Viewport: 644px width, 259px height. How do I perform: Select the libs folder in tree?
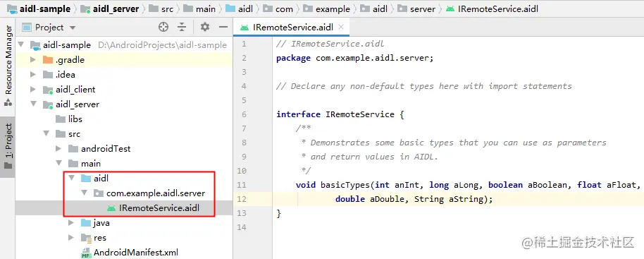click(75, 119)
